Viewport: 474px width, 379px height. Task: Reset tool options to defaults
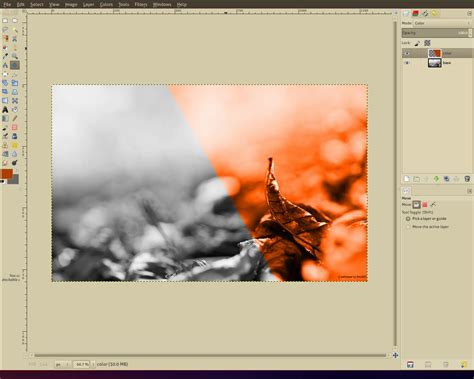pyautogui.click(x=464, y=364)
